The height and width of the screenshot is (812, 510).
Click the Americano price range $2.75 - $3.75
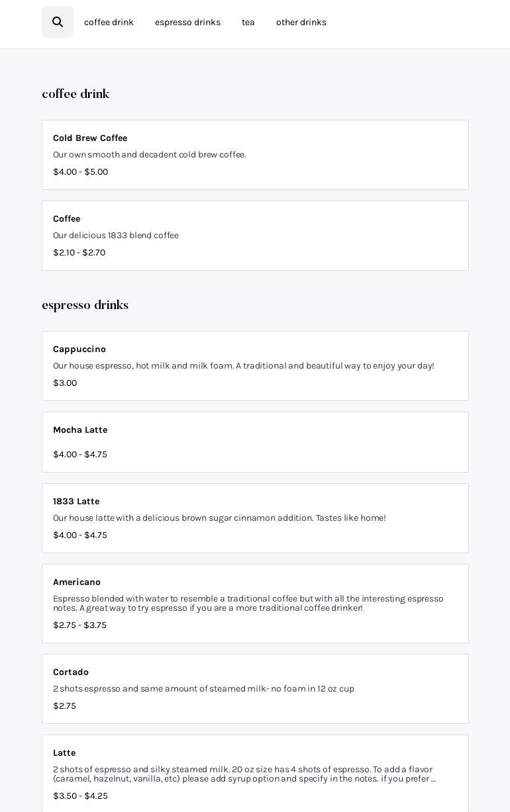pos(79,625)
